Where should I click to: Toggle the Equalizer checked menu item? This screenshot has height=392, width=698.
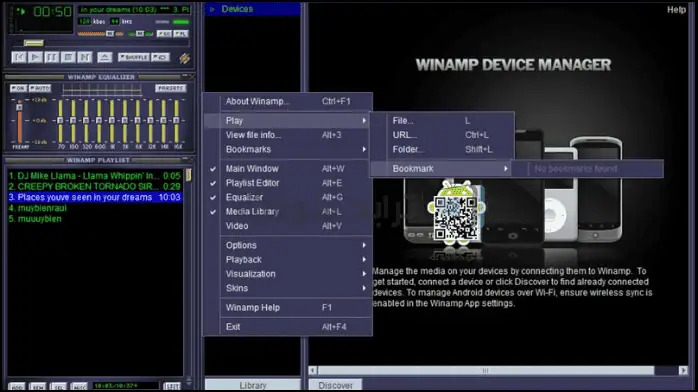point(288,197)
